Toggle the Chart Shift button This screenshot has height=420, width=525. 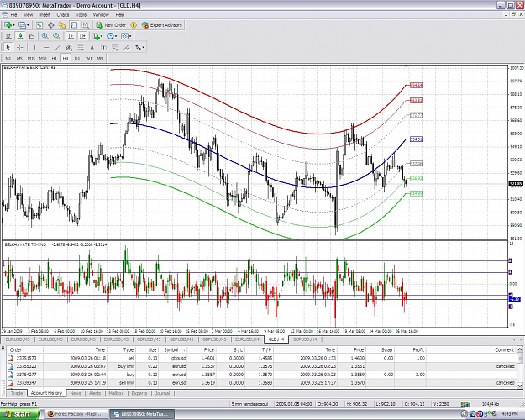[x=82, y=36]
